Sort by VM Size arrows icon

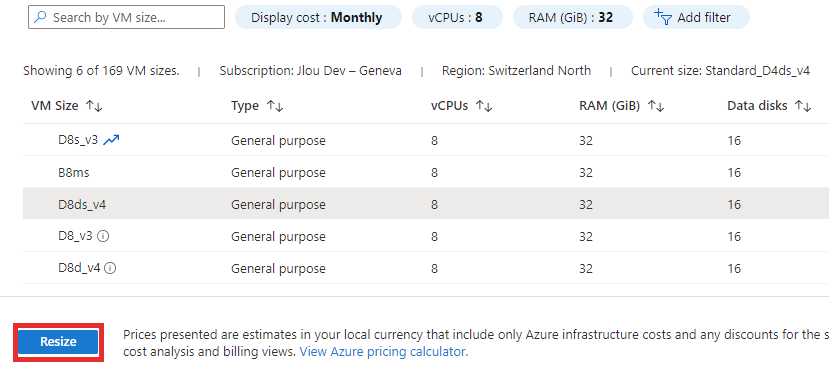(x=94, y=106)
